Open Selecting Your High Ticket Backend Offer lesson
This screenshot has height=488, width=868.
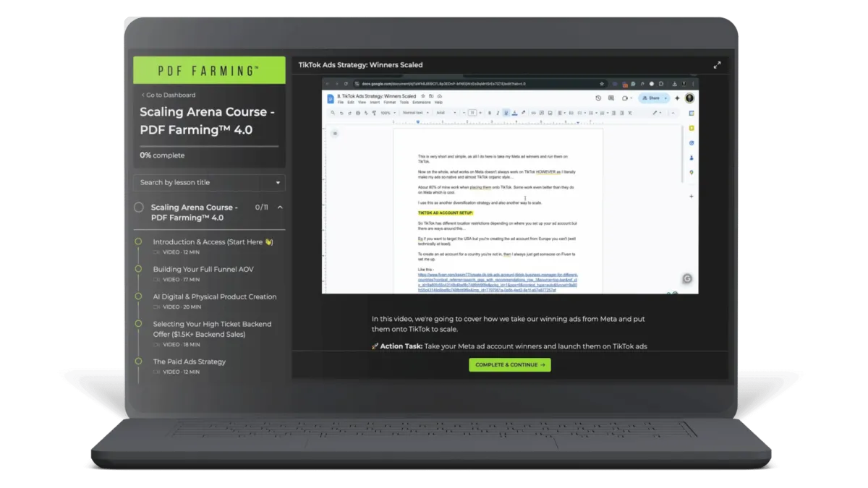(x=212, y=329)
